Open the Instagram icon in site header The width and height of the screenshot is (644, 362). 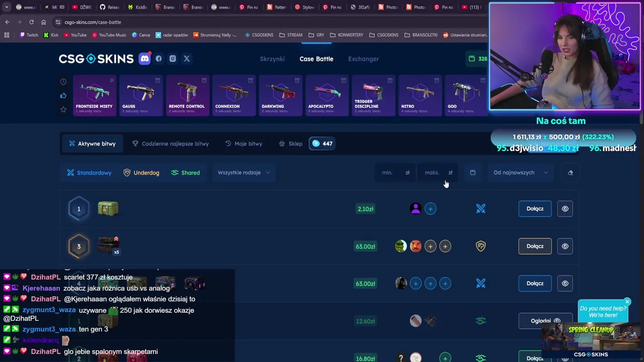pyautogui.click(x=173, y=59)
